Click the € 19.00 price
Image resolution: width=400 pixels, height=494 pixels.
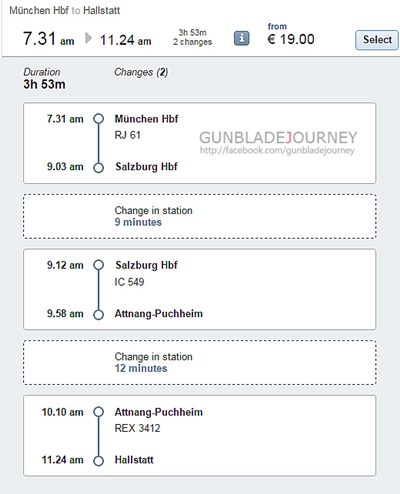(x=291, y=39)
